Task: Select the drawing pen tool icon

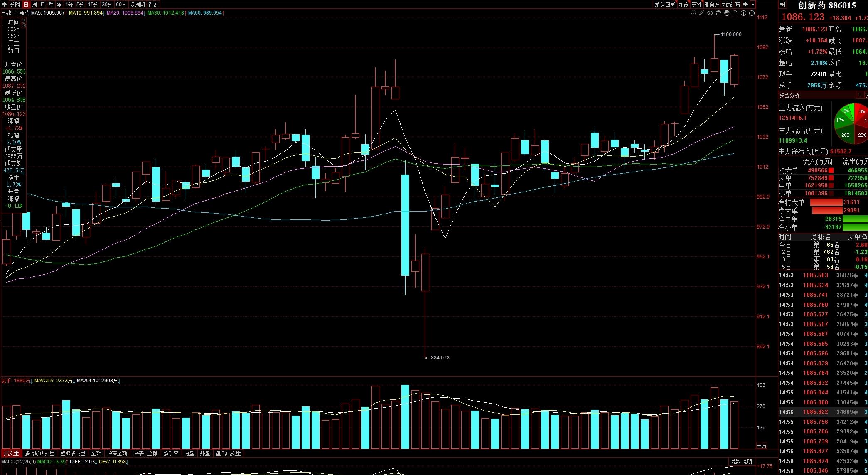Action: 702,13
